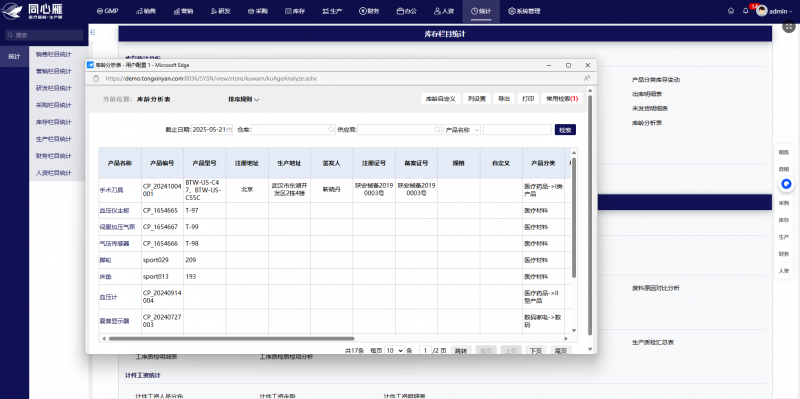Click the 导出 button
This screenshot has height=399, width=800.
click(x=504, y=98)
